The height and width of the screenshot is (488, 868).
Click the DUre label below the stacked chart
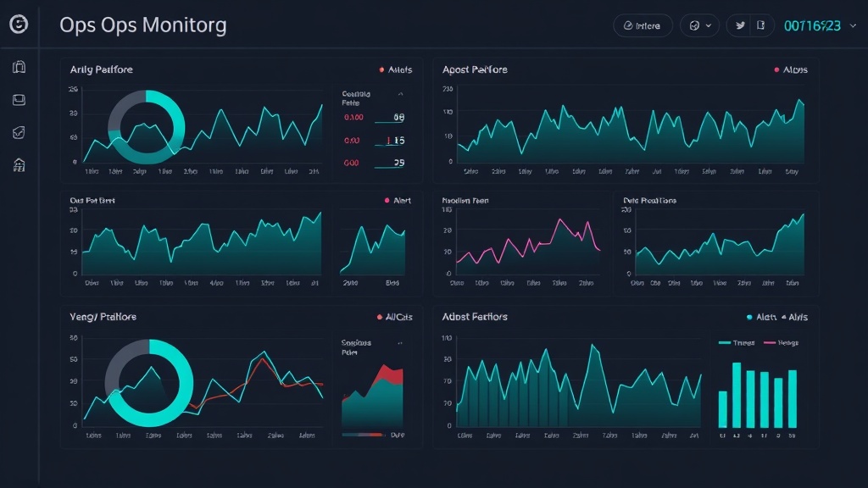point(397,435)
